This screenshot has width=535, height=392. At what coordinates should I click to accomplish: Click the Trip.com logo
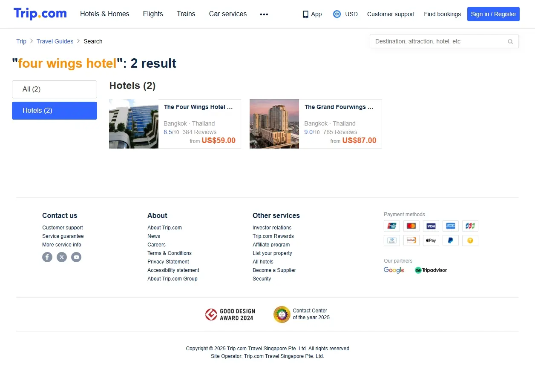click(x=40, y=14)
